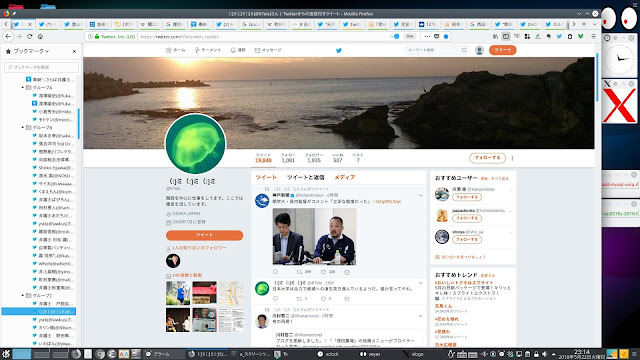Click the search magnifier icon
Image resolution: width=640 pixels, height=360 pixels.
464,50
